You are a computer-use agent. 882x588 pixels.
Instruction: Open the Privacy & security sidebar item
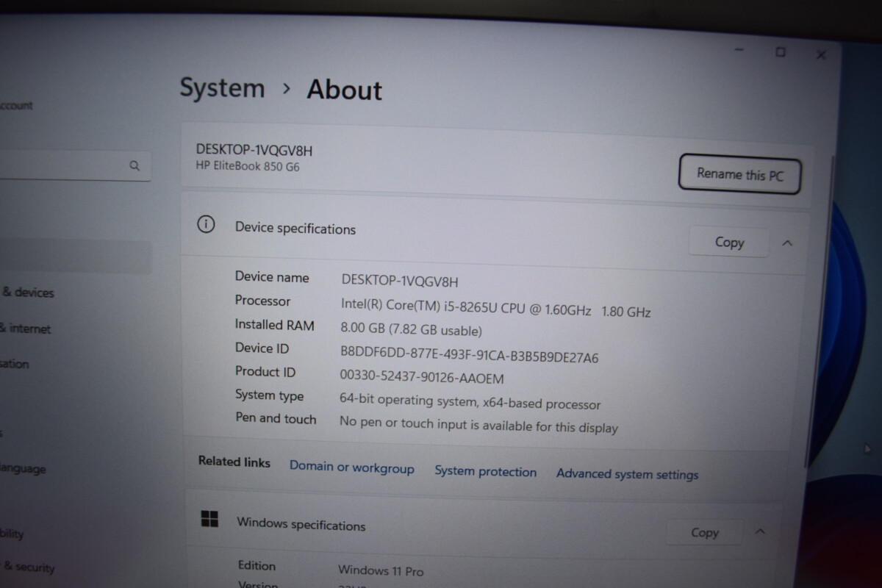[27, 567]
